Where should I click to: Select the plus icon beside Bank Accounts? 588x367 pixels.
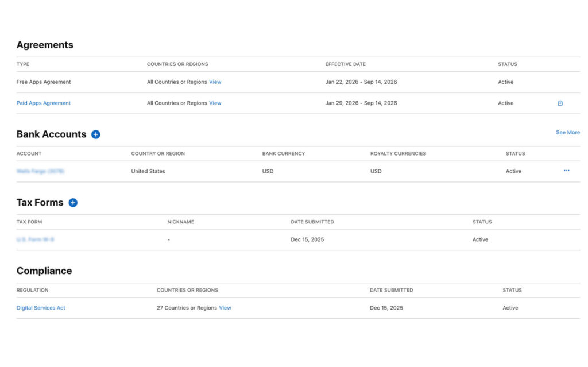tap(95, 134)
